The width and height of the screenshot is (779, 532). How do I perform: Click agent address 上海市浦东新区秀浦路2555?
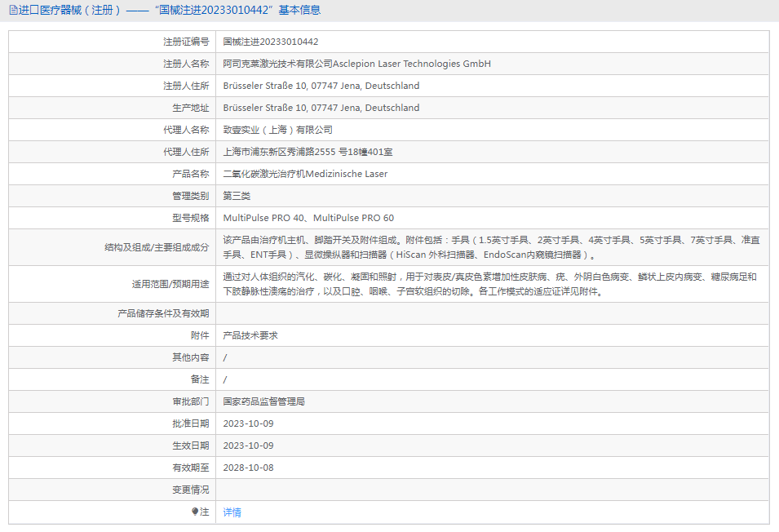pyautogui.click(x=308, y=152)
